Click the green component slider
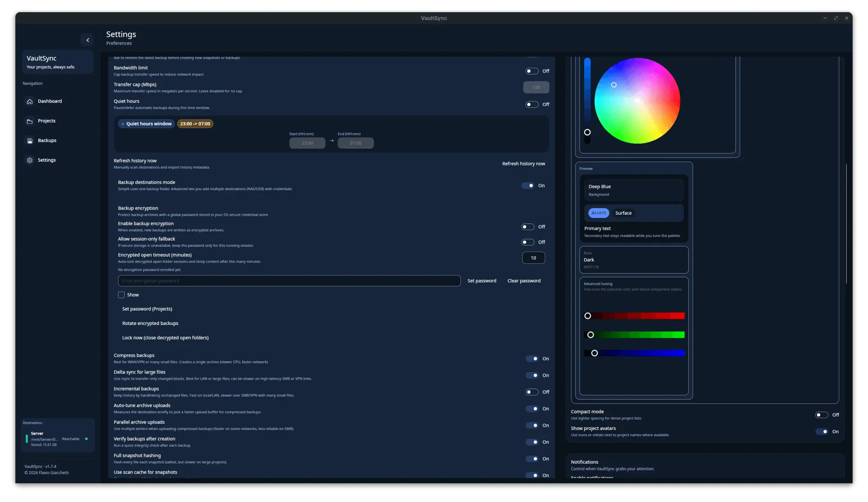The width and height of the screenshot is (868, 502). 634,335
